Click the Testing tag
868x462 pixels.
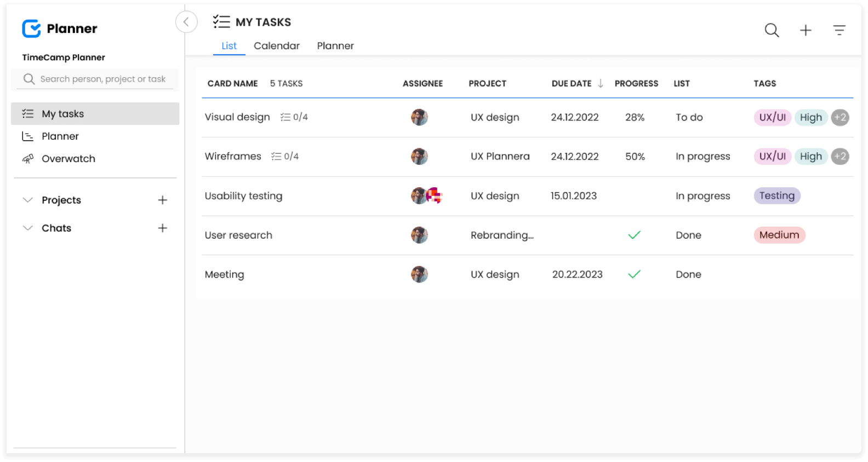tap(777, 196)
